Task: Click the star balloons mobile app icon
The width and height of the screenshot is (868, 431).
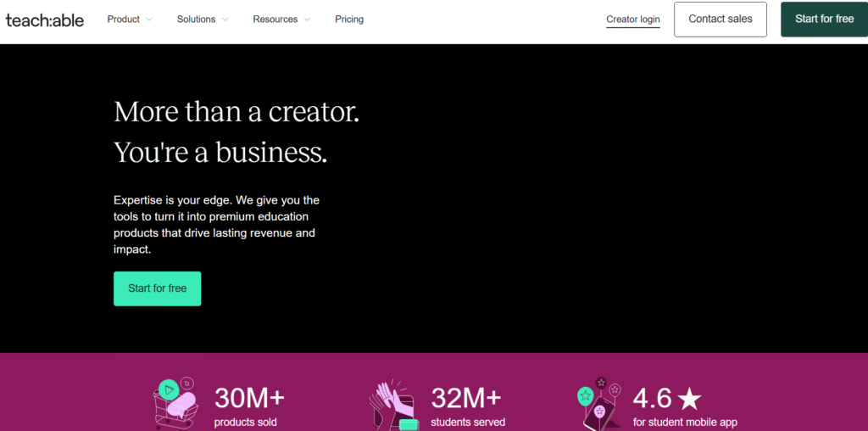Action: 600,403
